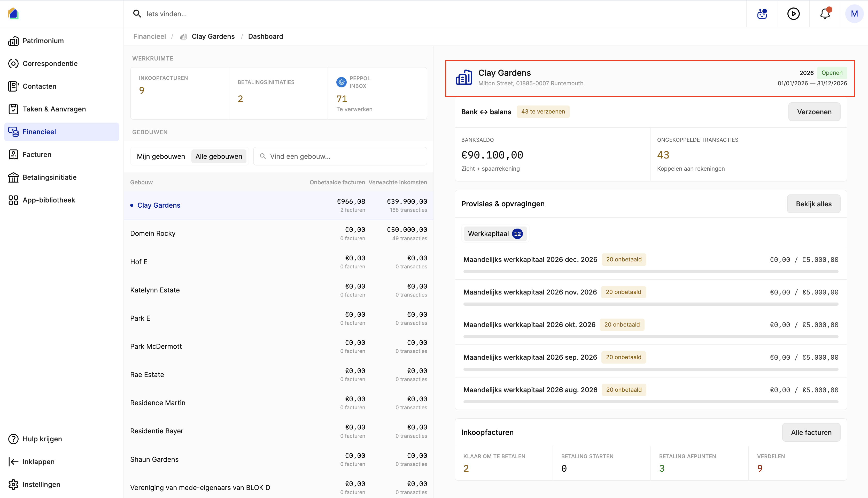Go to Correspondentie in the sidebar
The image size is (868, 498).
click(61, 64)
